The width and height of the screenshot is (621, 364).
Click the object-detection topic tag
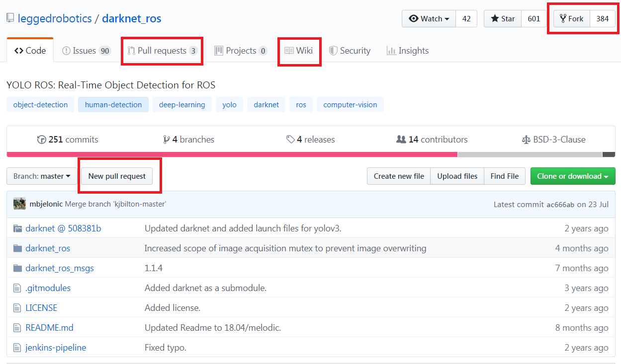coord(41,104)
